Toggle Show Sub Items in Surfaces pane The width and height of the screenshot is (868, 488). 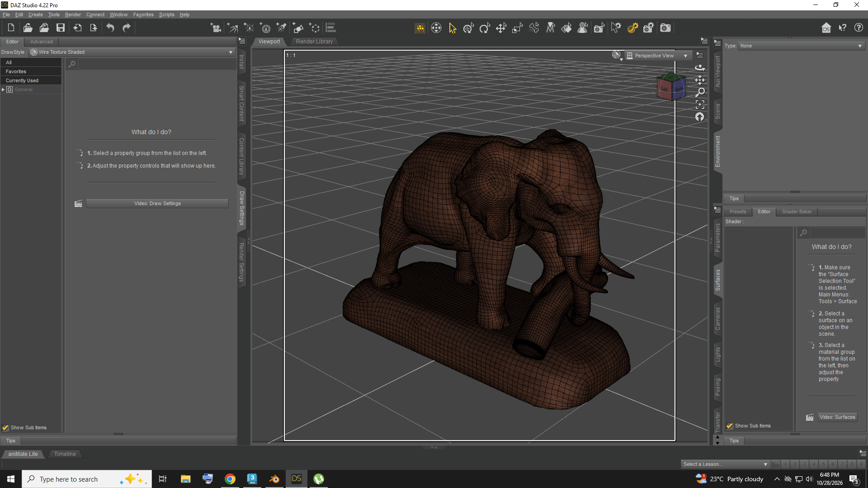pos(730,426)
